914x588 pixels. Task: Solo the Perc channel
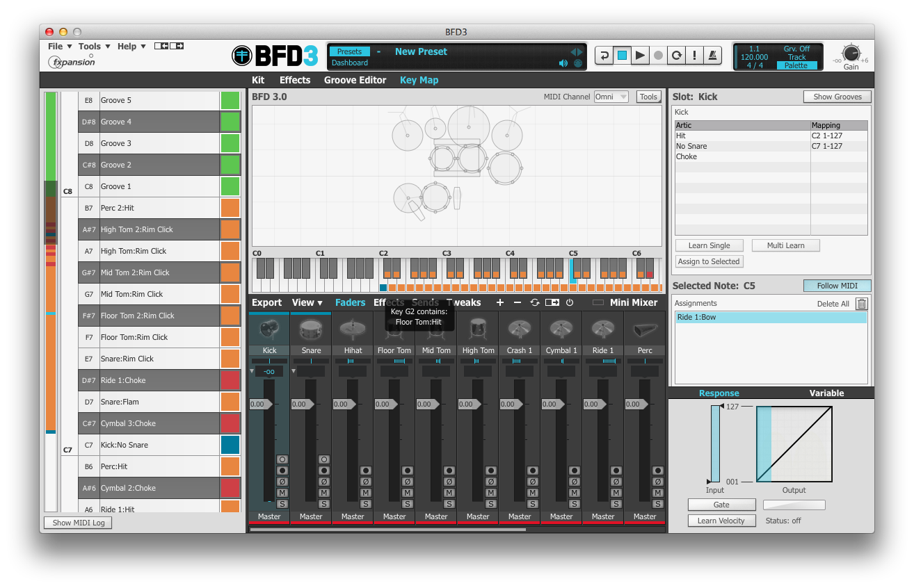658,504
